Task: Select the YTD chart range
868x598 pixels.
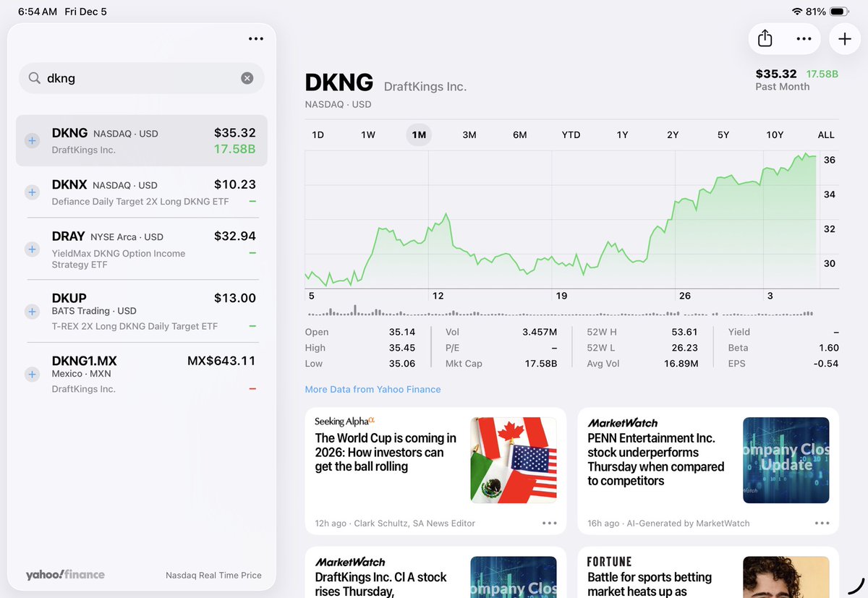Action: click(571, 134)
